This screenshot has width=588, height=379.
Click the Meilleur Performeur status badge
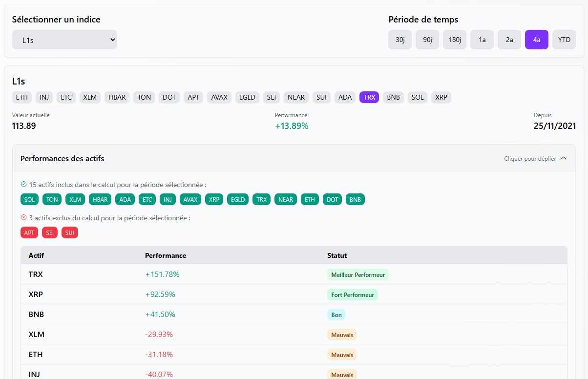point(358,274)
